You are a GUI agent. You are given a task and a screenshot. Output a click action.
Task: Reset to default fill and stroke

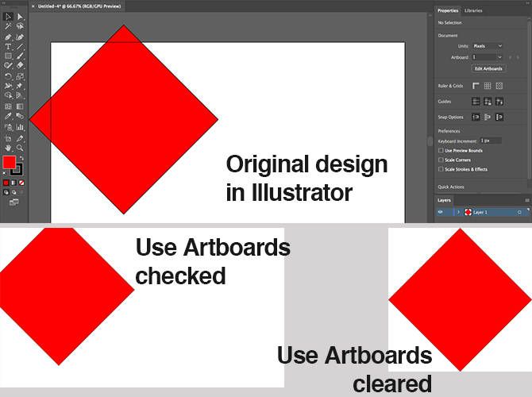(x=5, y=173)
